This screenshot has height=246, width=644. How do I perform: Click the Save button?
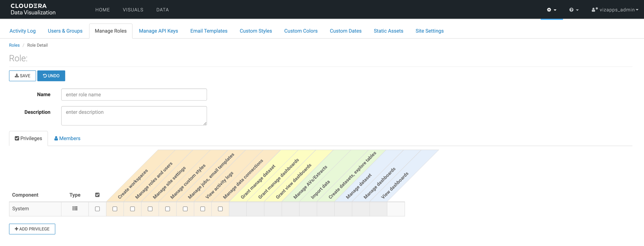[23, 76]
